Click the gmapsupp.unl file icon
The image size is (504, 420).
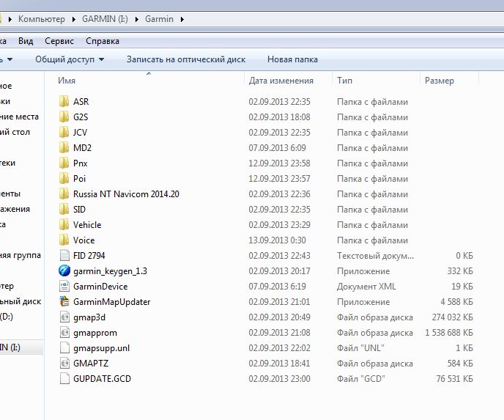coord(64,348)
